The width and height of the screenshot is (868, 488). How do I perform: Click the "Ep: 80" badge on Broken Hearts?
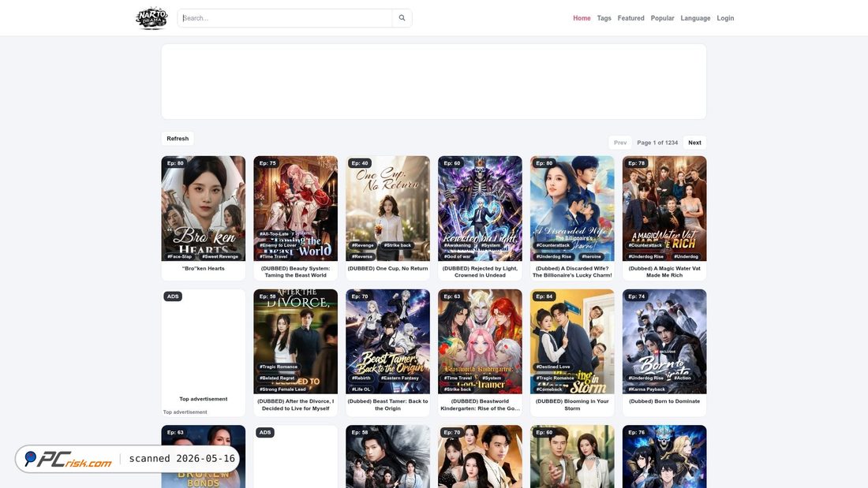pyautogui.click(x=175, y=163)
